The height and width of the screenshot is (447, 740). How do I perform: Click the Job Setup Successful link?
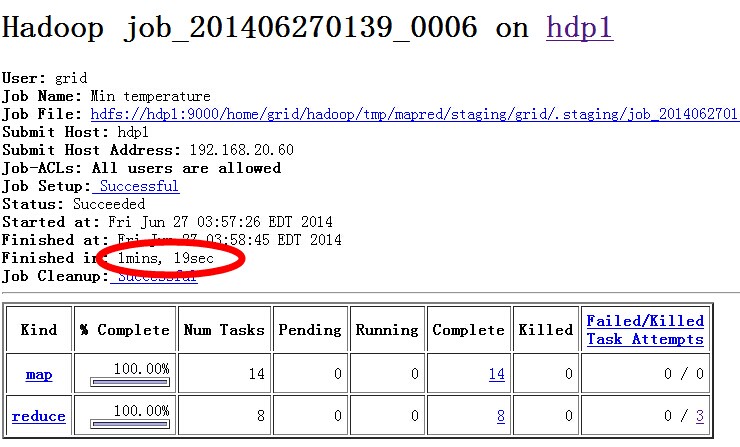(138, 186)
